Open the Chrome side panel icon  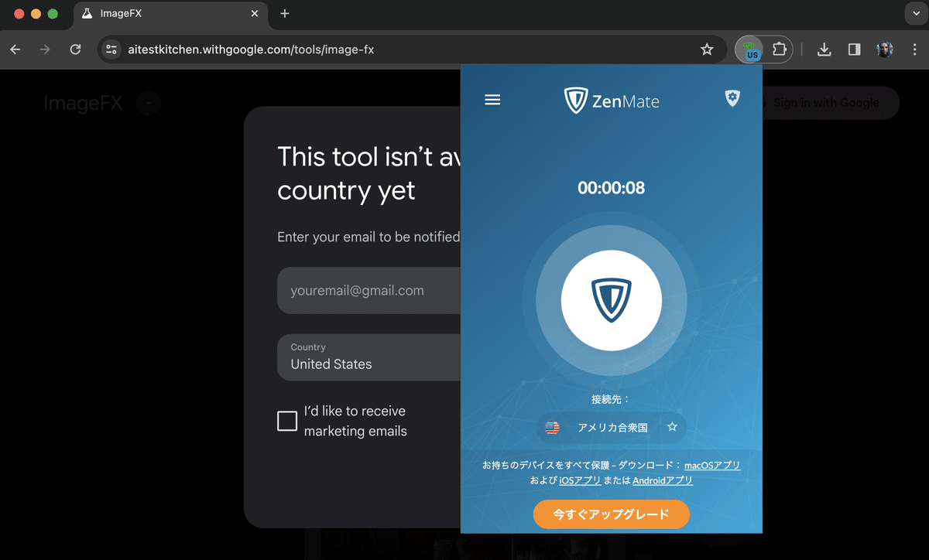(x=853, y=49)
